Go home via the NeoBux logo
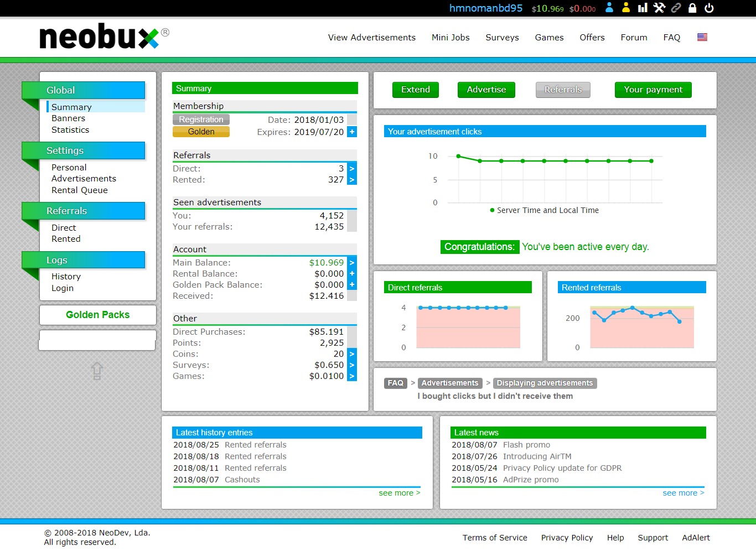Image resolution: width=756 pixels, height=551 pixels. click(104, 37)
